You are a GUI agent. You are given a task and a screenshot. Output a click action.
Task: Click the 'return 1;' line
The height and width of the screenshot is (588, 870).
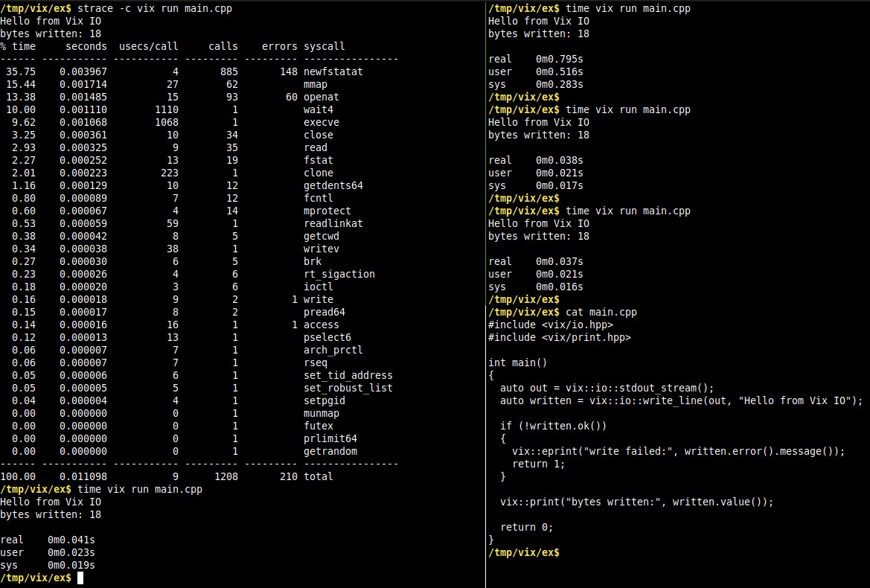[x=538, y=464]
